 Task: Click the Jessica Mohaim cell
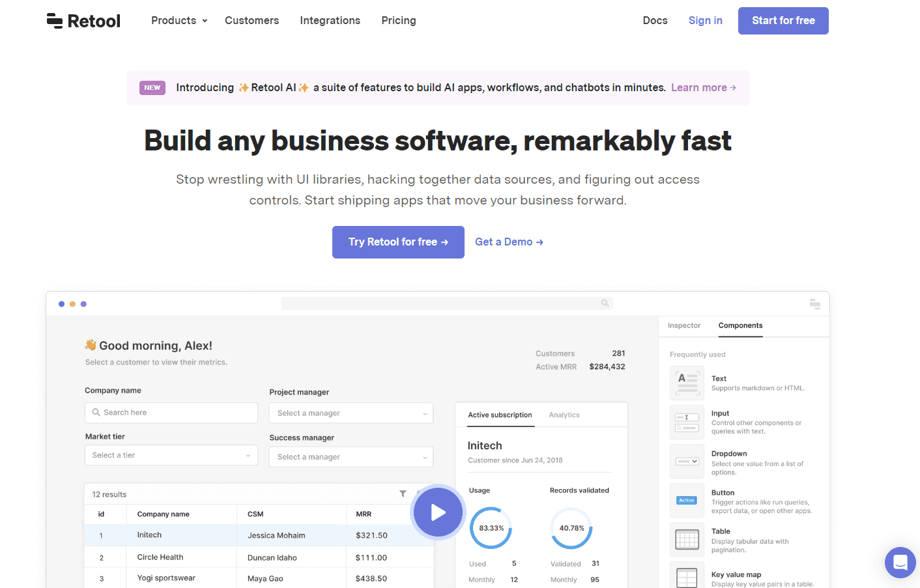point(276,535)
